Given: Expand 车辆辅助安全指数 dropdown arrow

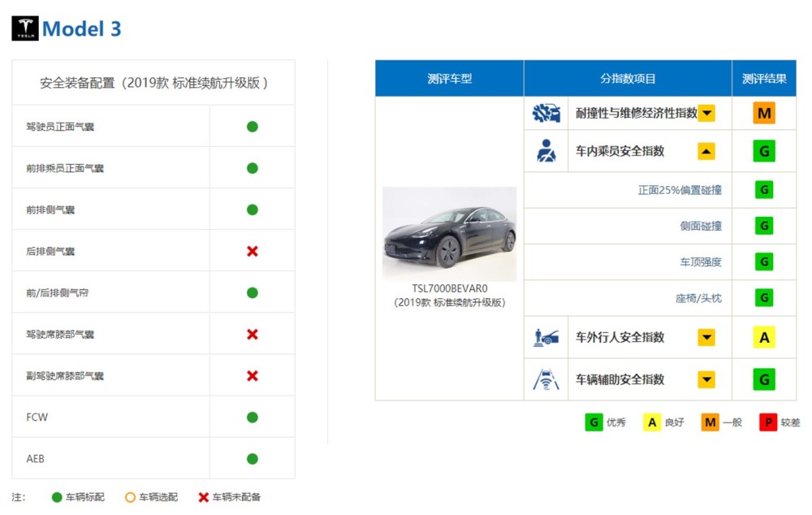Looking at the screenshot, I should coord(706,379).
